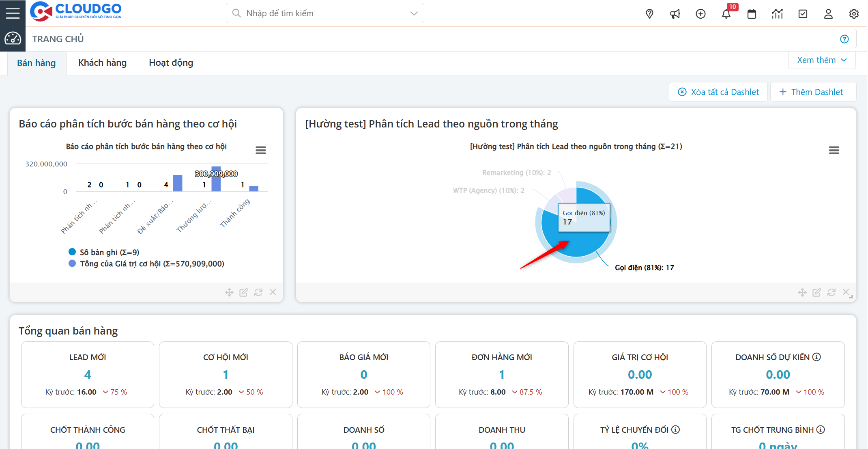Open the pie chart context menu
Image resolution: width=868 pixels, height=449 pixels.
coord(834,151)
